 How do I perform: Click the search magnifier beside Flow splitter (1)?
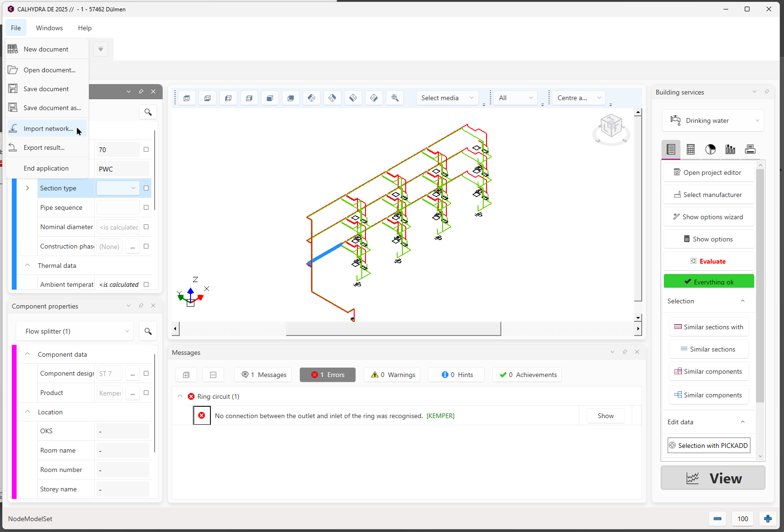(x=148, y=331)
